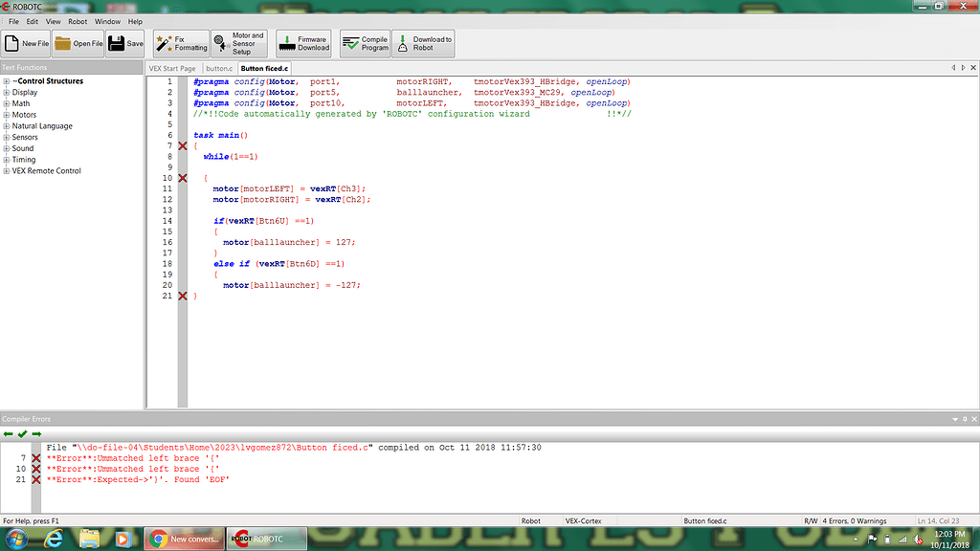Viewport: 980px width, 551px height.
Task: Jump to the previous compiler error arrow
Action: tap(8, 433)
